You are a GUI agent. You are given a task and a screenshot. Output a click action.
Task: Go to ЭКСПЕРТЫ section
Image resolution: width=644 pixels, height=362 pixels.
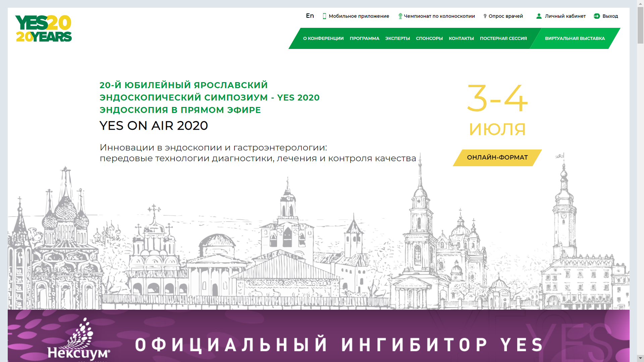point(397,39)
